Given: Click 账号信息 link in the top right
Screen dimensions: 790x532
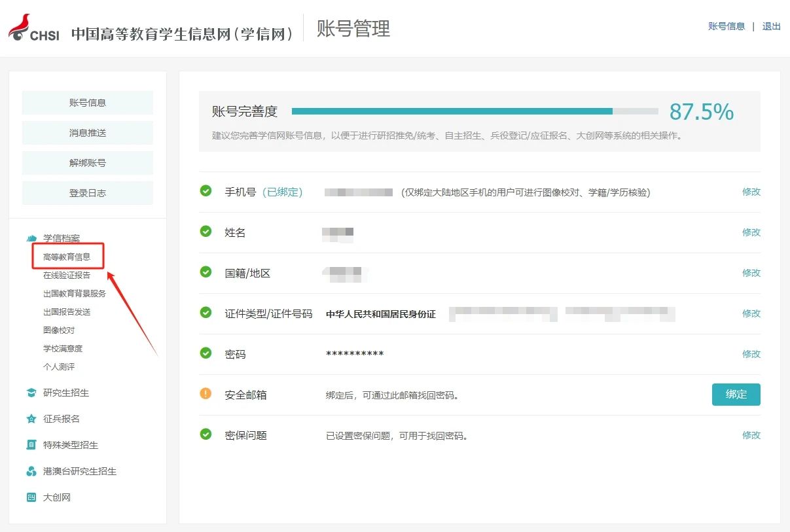Looking at the screenshot, I should 727,26.
